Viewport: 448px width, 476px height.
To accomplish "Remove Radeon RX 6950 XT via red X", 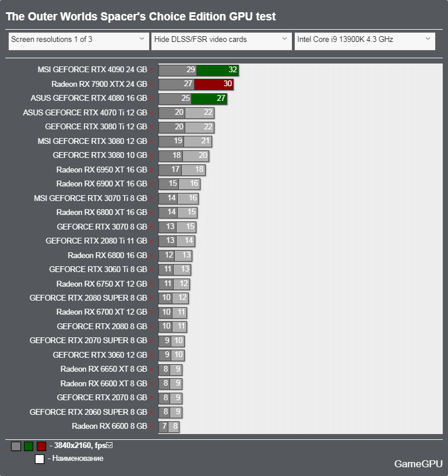I will point(151,170).
